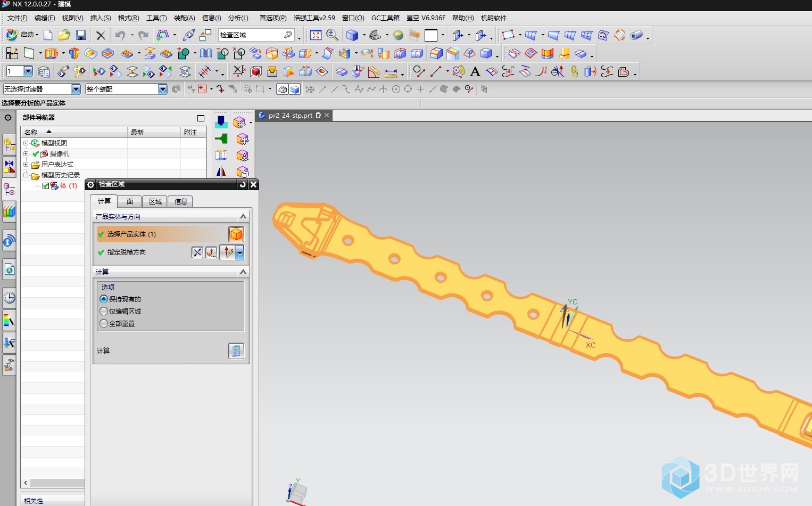Open the vector type dropdown arrow
Viewport: 812px width, 506px height.
[240, 252]
